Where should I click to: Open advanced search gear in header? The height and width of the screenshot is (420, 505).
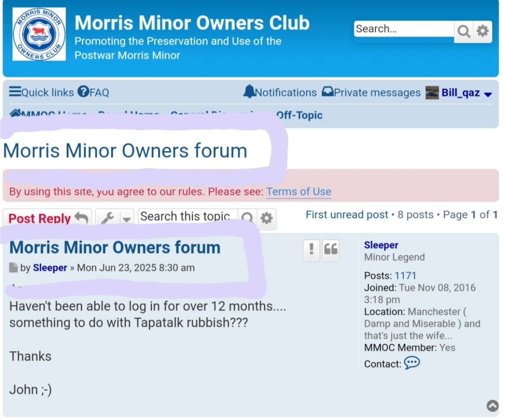(483, 31)
